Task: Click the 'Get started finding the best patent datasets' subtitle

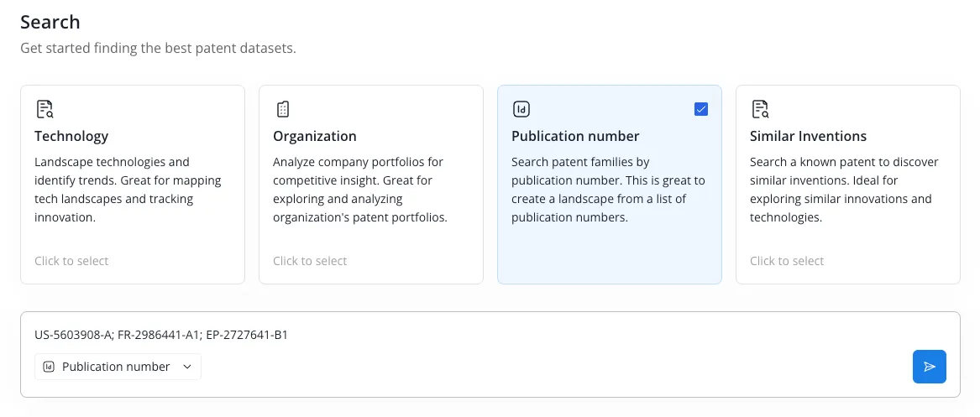Action: (158, 48)
